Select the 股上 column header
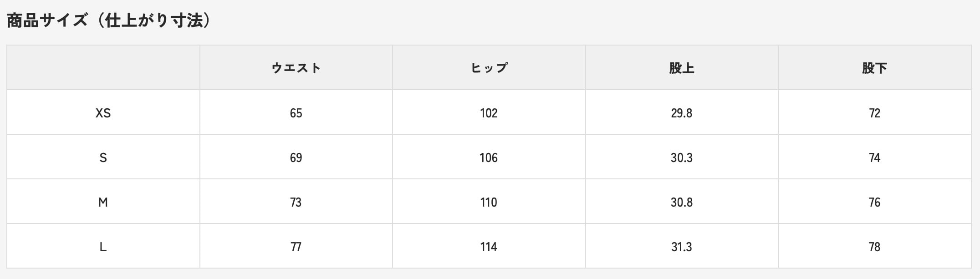Viewport: 980px width, 279px height. click(681, 68)
